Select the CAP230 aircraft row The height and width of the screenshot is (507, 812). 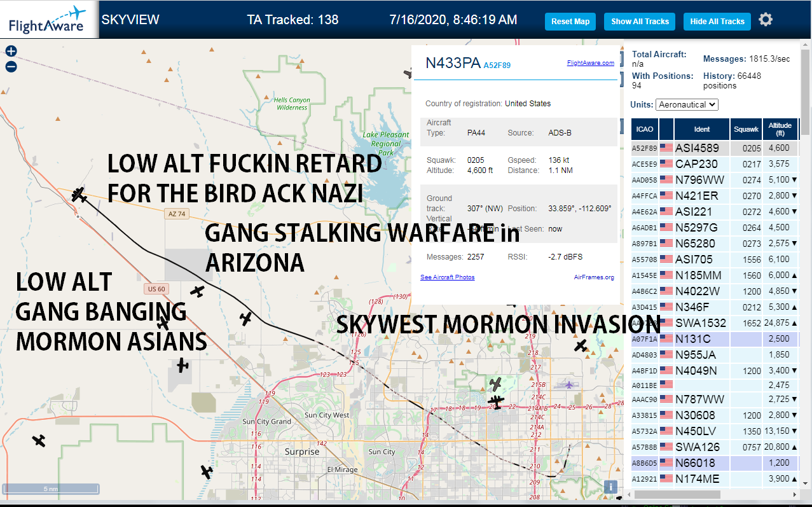pos(715,164)
